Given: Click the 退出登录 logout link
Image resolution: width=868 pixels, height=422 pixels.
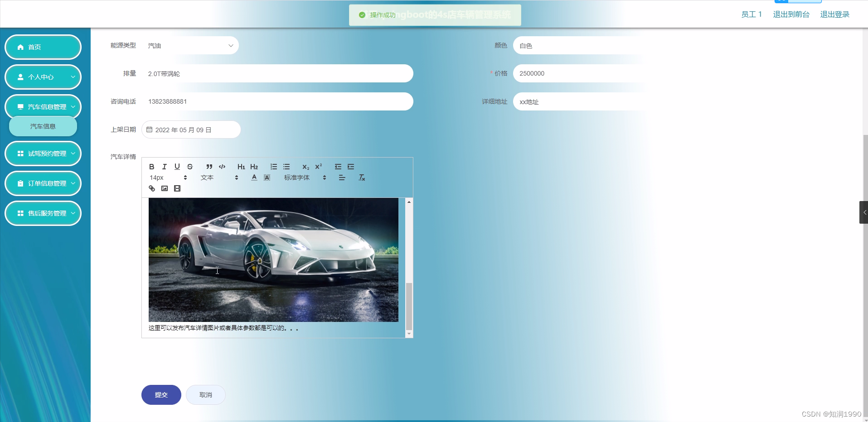Looking at the screenshot, I should [834, 14].
